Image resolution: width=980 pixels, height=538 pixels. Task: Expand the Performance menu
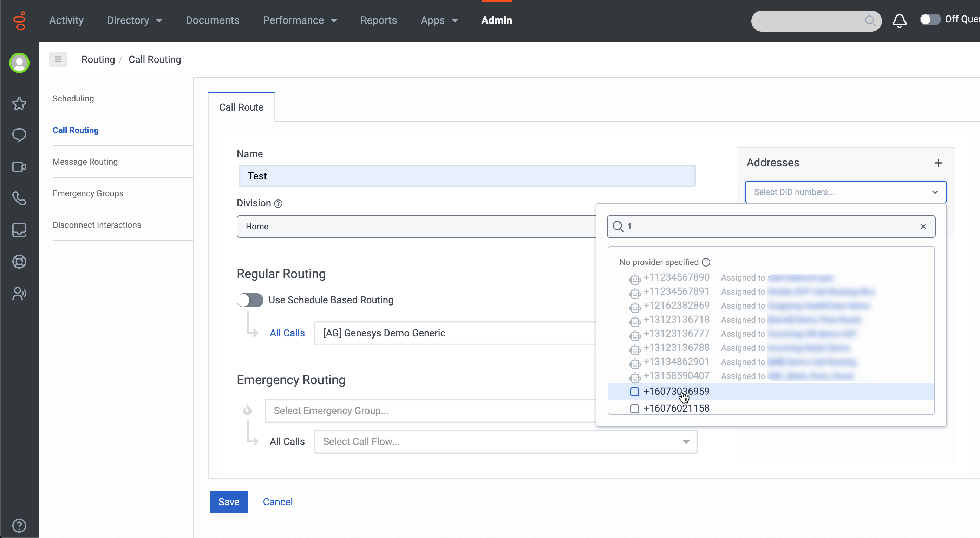pyautogui.click(x=300, y=20)
